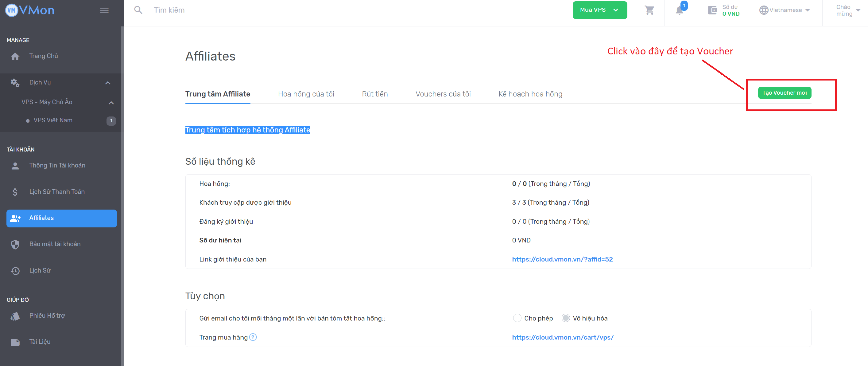Open the notification bell
Image resolution: width=868 pixels, height=366 pixels.
tap(679, 10)
